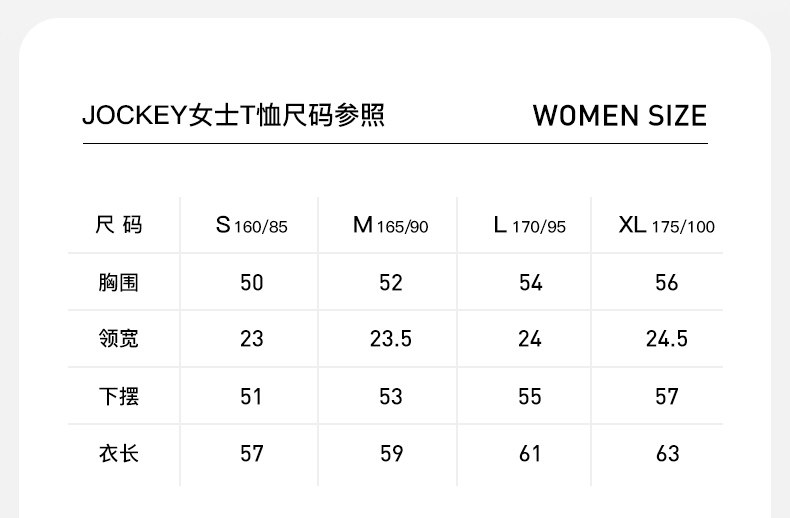Screen dimensions: 790x518
Task: Click the 下摆 value 55 for size L
Action: point(530,397)
